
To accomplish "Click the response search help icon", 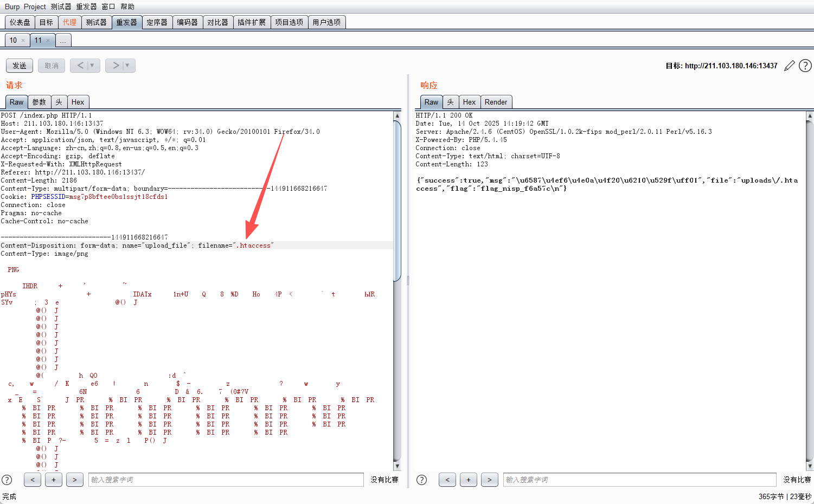I will (x=421, y=480).
